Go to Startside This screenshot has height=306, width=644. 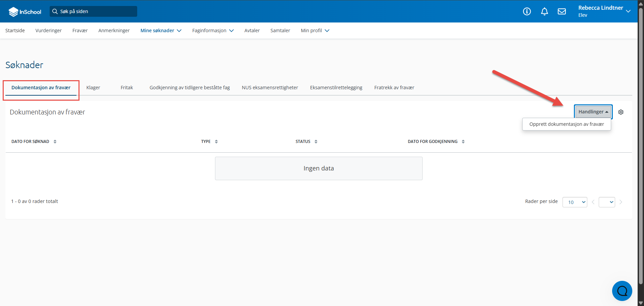(15, 31)
